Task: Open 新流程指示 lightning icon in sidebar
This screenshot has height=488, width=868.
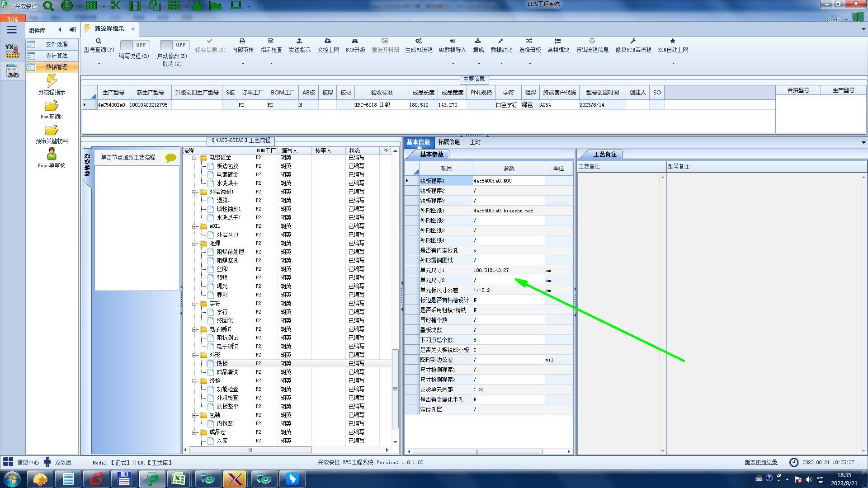Action: [52, 81]
